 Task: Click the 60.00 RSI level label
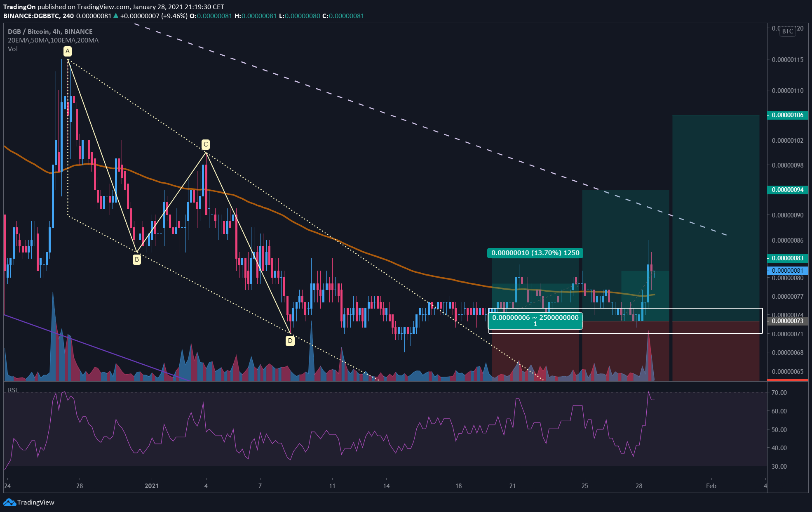779,411
